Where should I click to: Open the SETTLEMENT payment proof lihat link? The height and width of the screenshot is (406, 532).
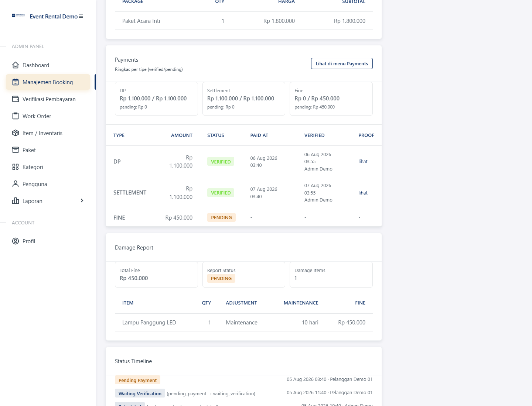pyautogui.click(x=363, y=193)
